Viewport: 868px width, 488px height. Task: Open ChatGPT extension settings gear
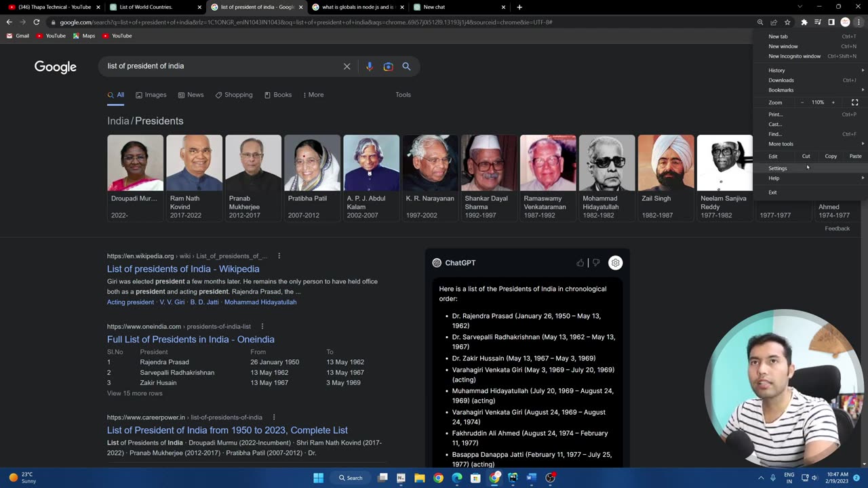tap(615, 263)
